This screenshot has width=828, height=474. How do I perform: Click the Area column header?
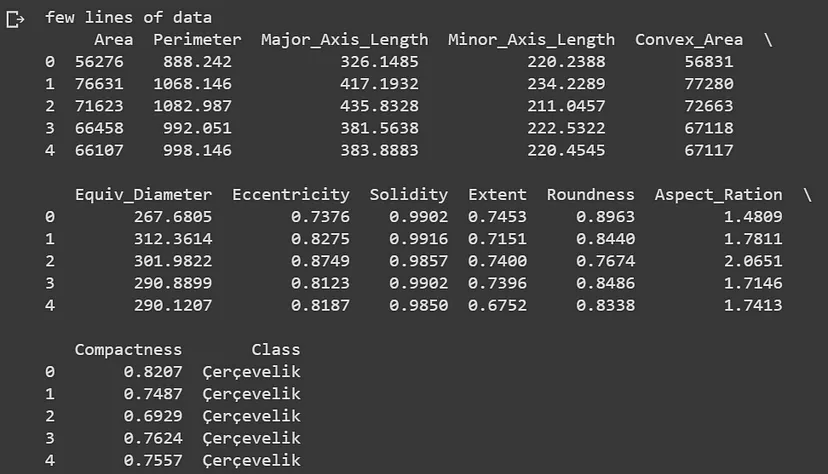113,40
